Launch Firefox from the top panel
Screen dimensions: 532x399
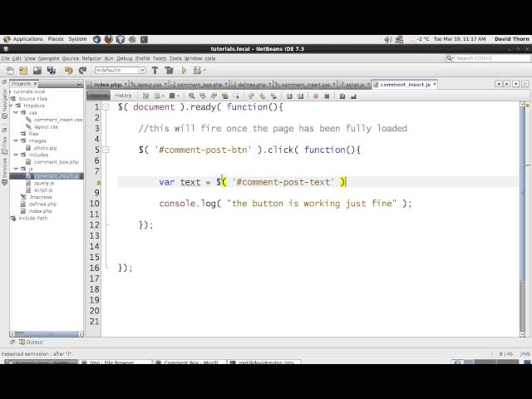[109, 39]
